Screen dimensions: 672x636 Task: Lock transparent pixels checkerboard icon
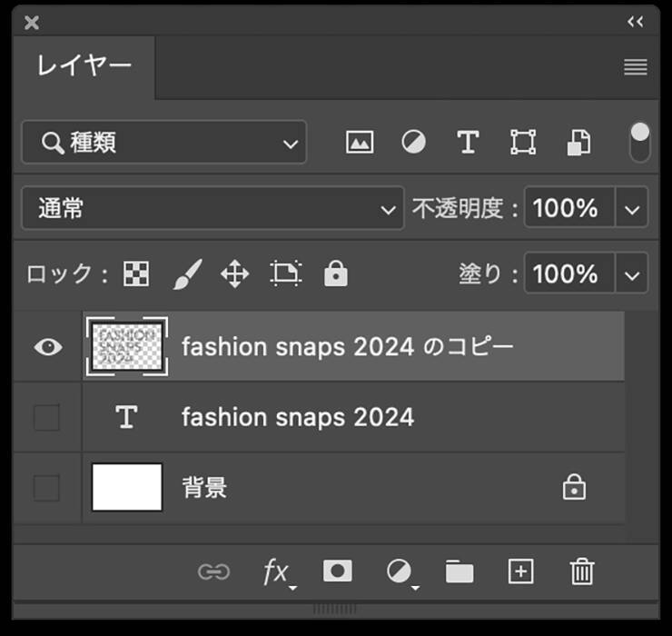click(136, 273)
